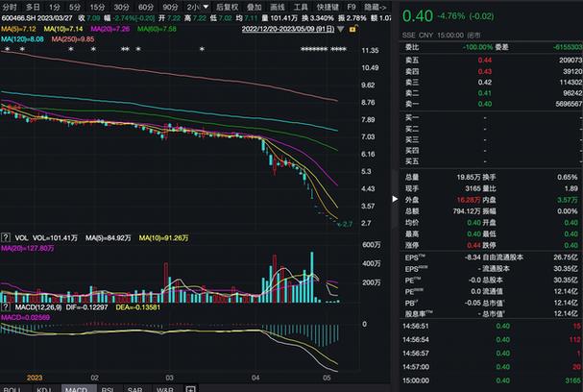Open the 叠加 overlay menu

pyautogui.click(x=255, y=7)
